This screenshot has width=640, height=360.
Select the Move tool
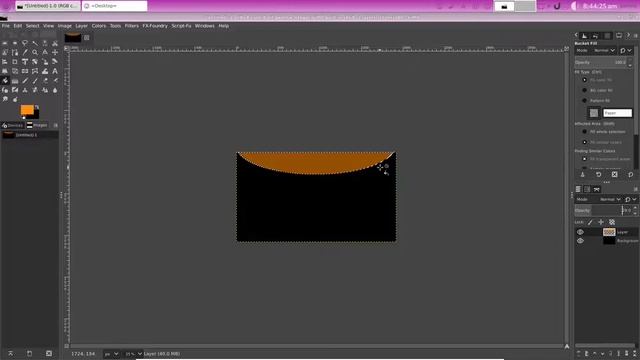(x=55, y=52)
